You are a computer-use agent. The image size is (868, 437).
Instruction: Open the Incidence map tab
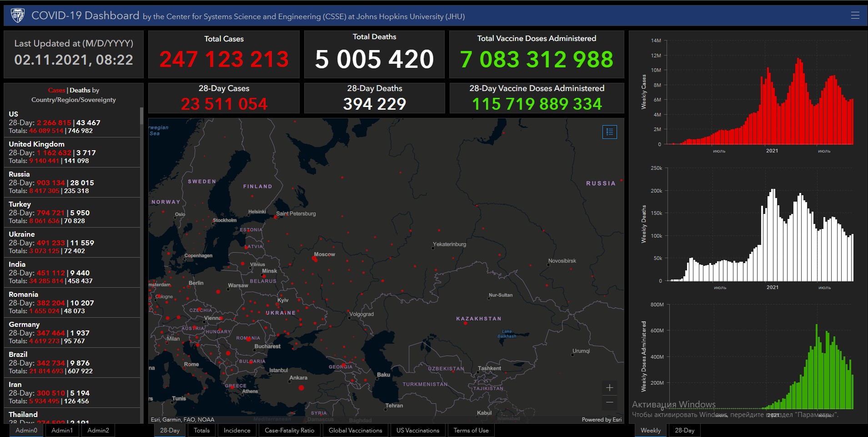(237, 430)
